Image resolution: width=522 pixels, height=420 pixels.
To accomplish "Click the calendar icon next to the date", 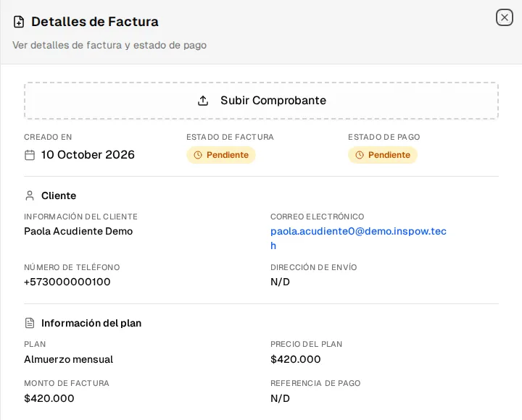I will pyautogui.click(x=30, y=155).
